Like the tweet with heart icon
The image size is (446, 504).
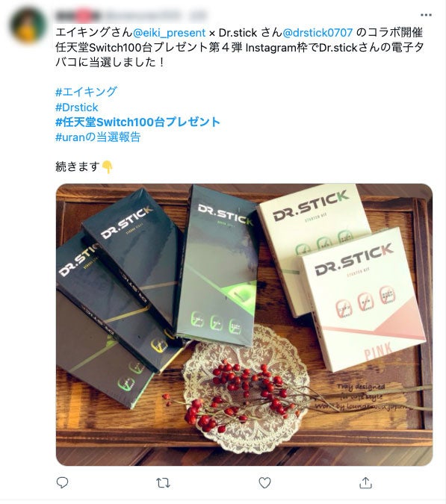[x=264, y=482]
